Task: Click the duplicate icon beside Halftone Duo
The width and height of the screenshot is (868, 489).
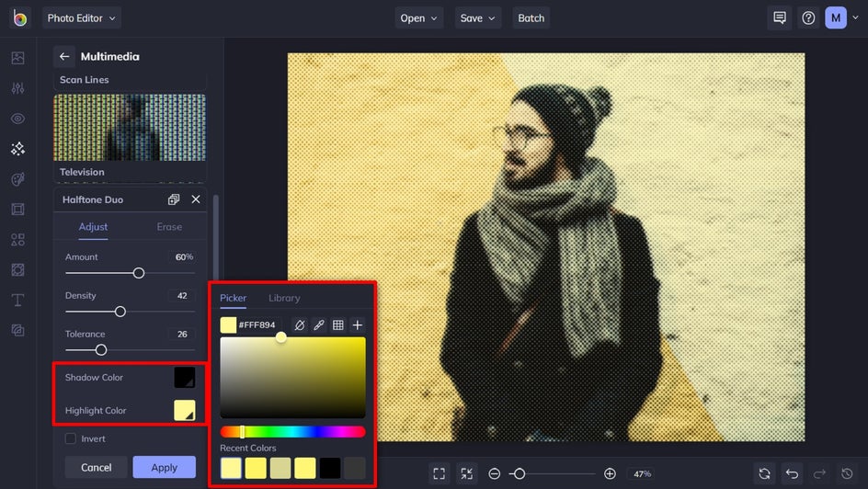Action: click(x=174, y=199)
